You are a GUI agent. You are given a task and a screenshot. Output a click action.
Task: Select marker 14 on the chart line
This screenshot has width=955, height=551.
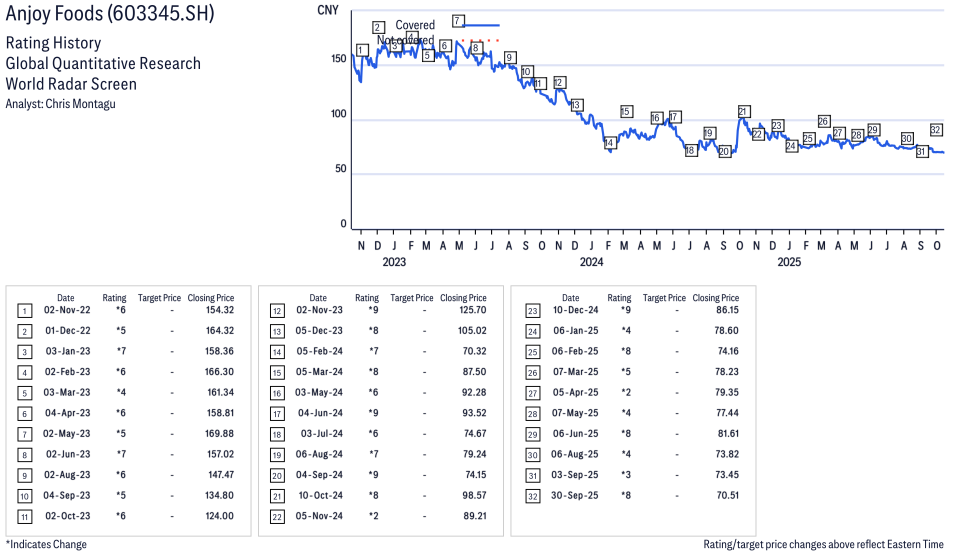click(609, 143)
